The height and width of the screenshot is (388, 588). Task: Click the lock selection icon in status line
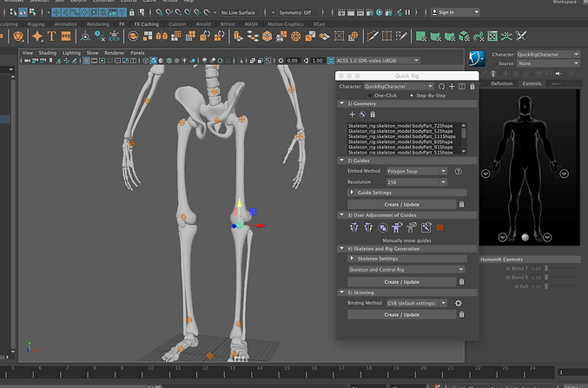132,12
